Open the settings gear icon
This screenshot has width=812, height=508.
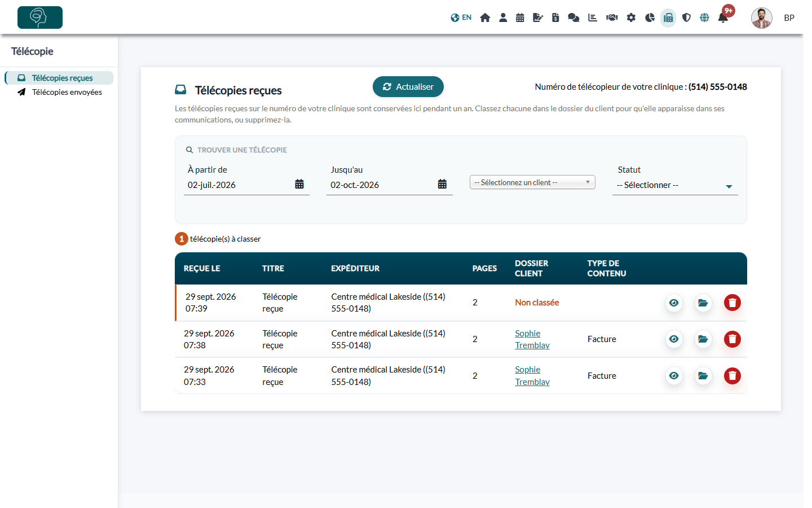pyautogui.click(x=631, y=17)
